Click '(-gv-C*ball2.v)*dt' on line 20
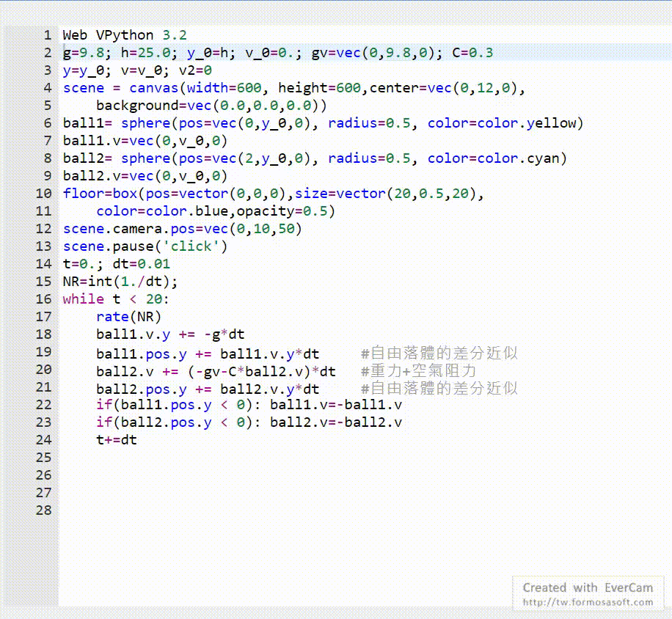Image resolution: width=672 pixels, height=619 pixels. pyautogui.click(x=261, y=371)
